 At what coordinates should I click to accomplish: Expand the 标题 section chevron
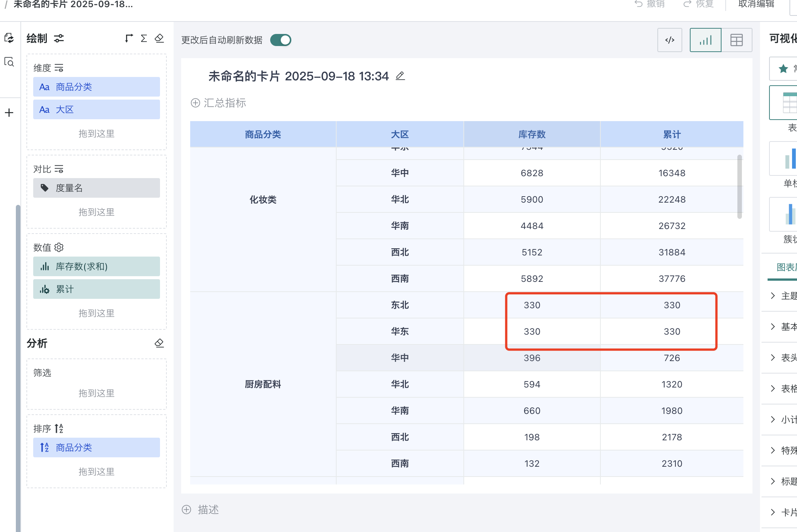coord(773,481)
